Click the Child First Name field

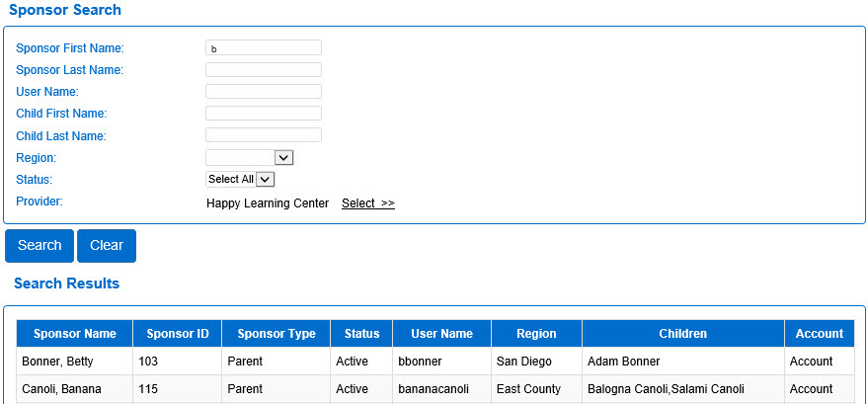pyautogui.click(x=264, y=114)
